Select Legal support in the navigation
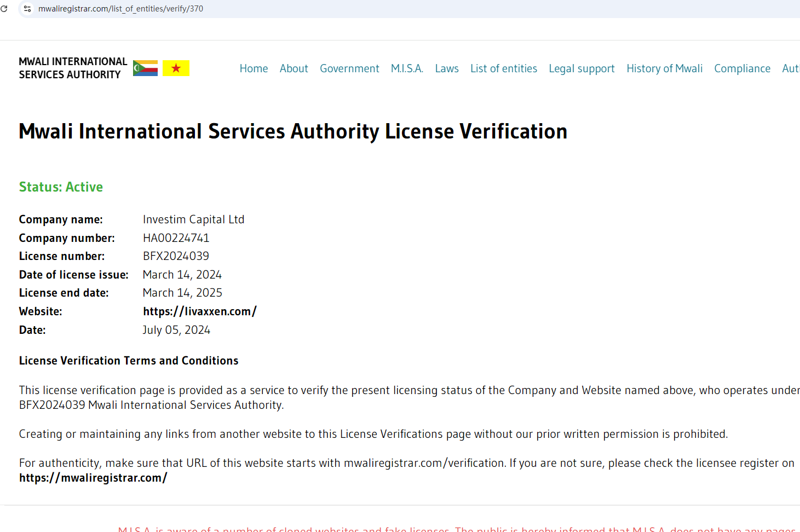The width and height of the screenshot is (800, 532). pos(582,68)
